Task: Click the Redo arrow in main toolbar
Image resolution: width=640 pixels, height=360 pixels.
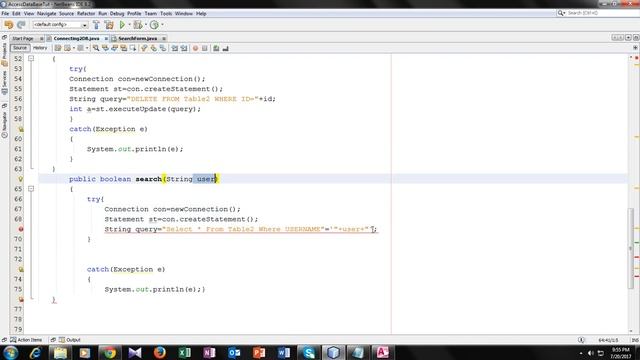Action: point(21,25)
